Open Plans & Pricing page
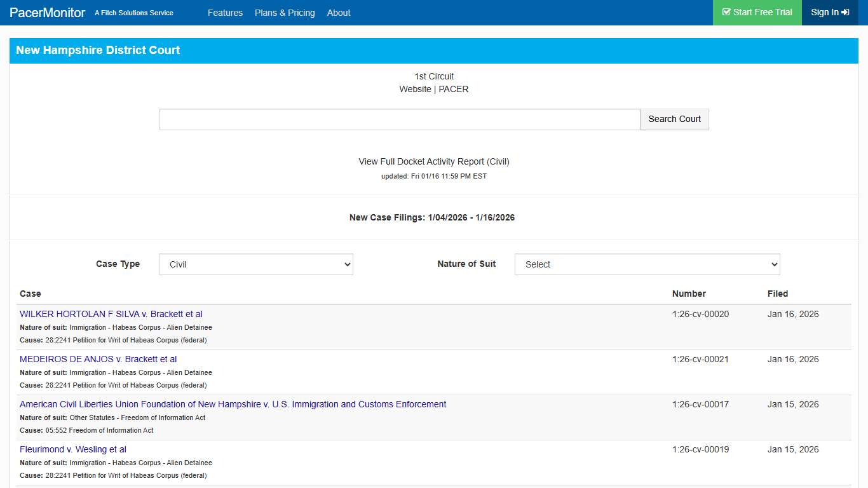868x488 pixels. [x=285, y=13]
